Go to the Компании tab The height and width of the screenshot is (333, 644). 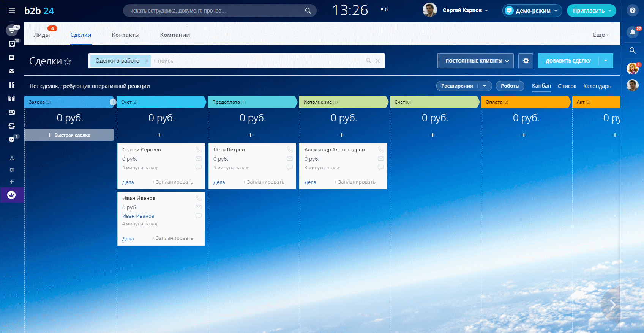tap(175, 35)
